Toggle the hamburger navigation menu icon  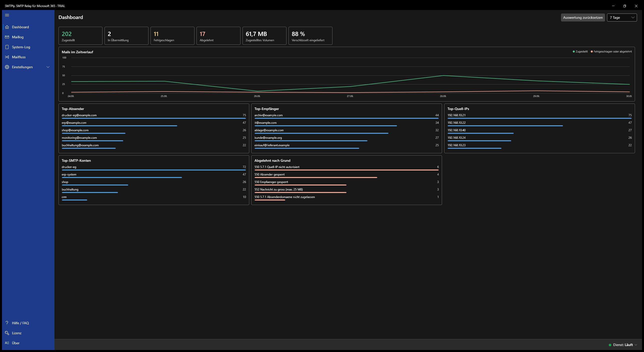[x=7, y=15]
